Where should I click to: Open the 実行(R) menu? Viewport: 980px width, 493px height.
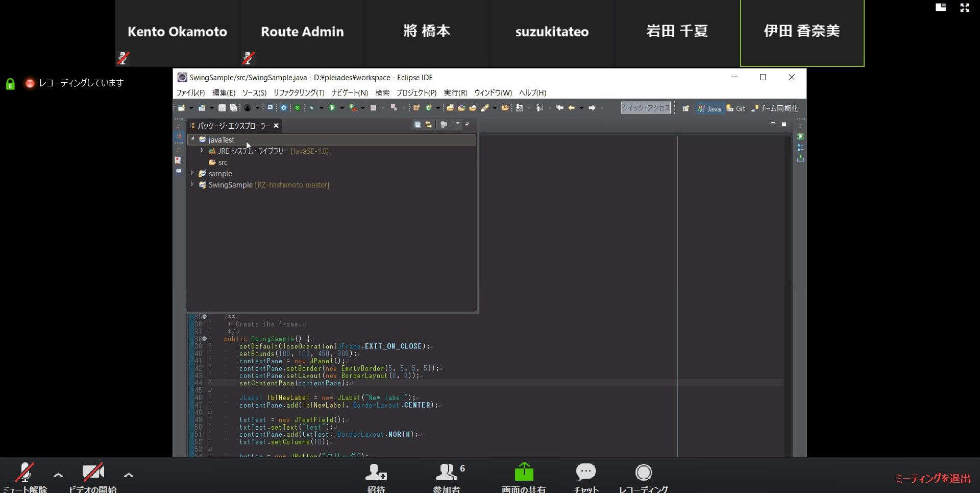[455, 93]
